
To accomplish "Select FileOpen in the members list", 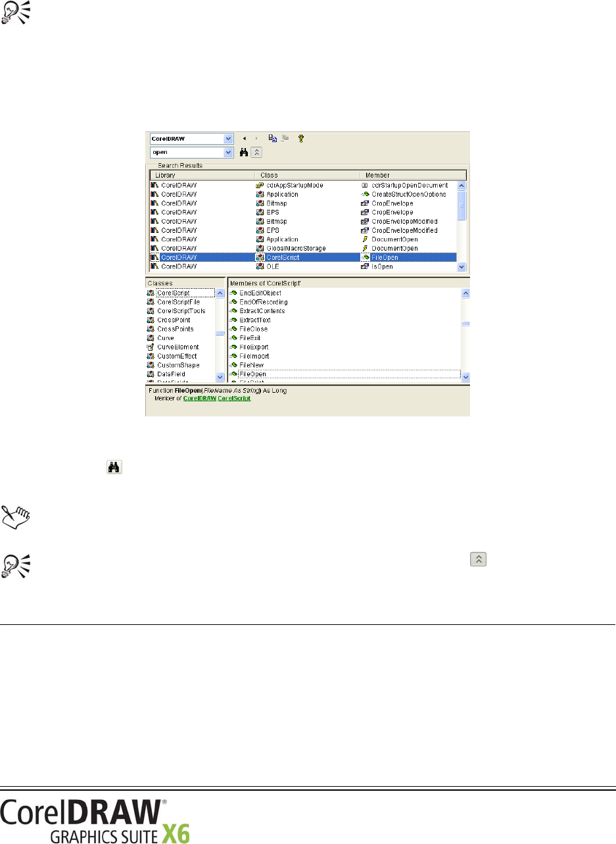I will point(252,374).
